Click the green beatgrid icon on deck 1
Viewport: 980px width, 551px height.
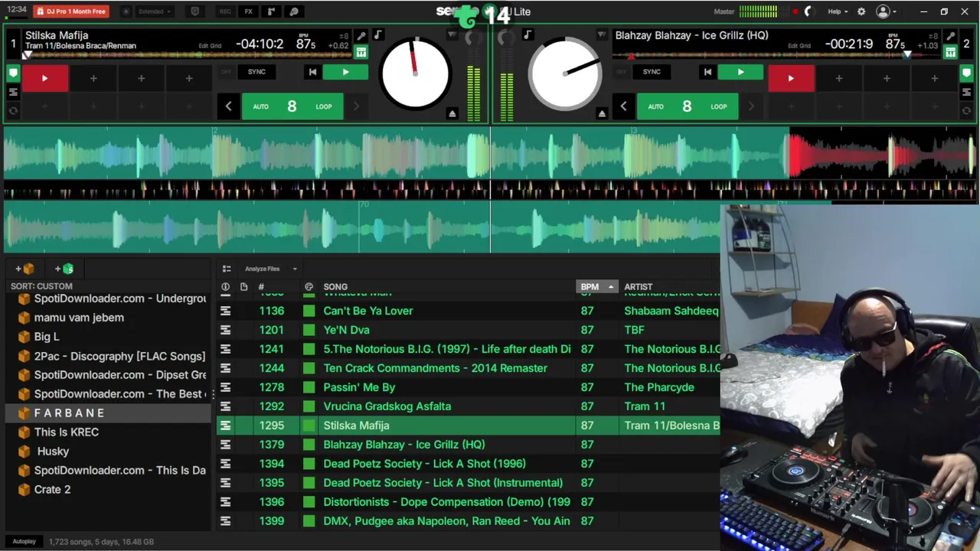click(361, 52)
